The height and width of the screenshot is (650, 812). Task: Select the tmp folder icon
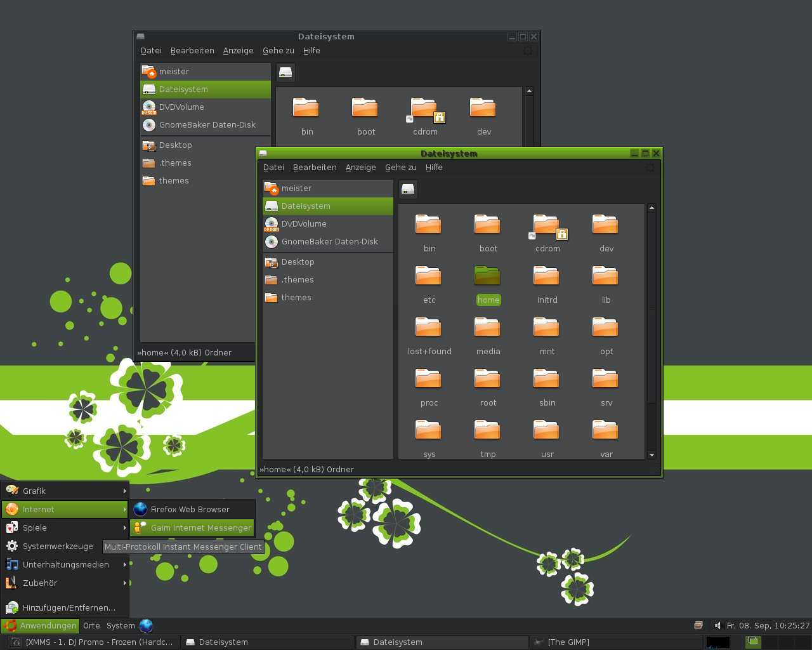(x=487, y=430)
